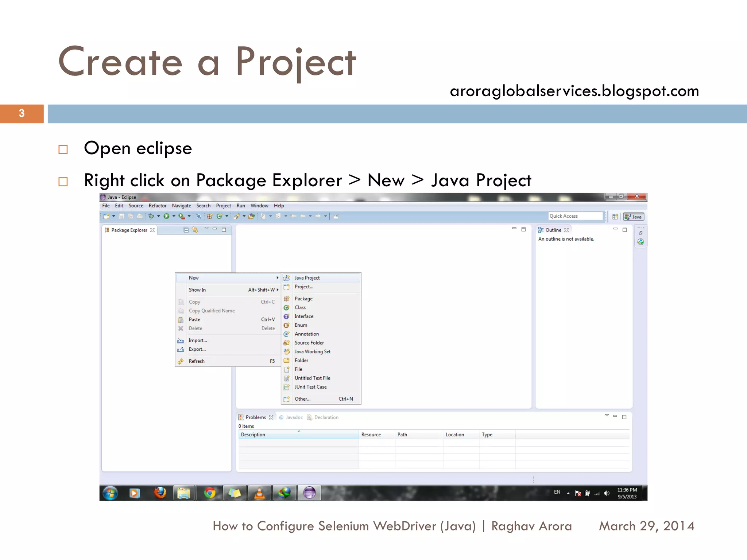Click the New wizard toolbar icon
The width and height of the screenshot is (747, 560).
coord(107,216)
